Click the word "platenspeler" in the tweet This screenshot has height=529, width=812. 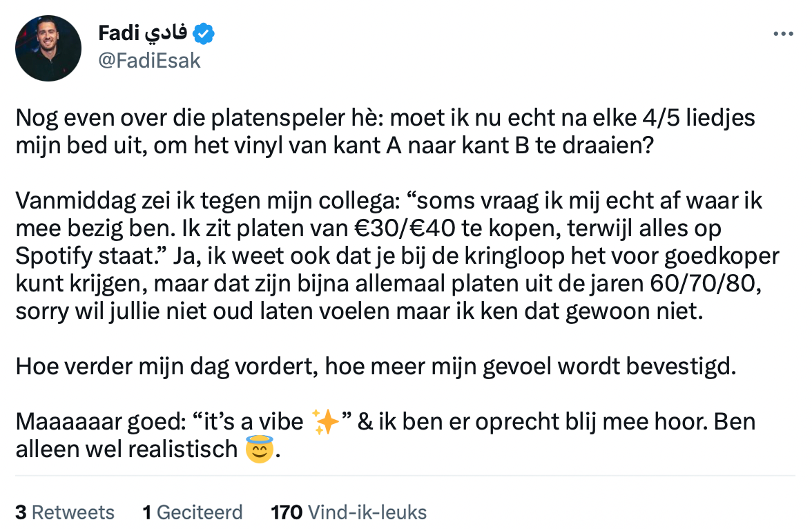(x=248, y=117)
